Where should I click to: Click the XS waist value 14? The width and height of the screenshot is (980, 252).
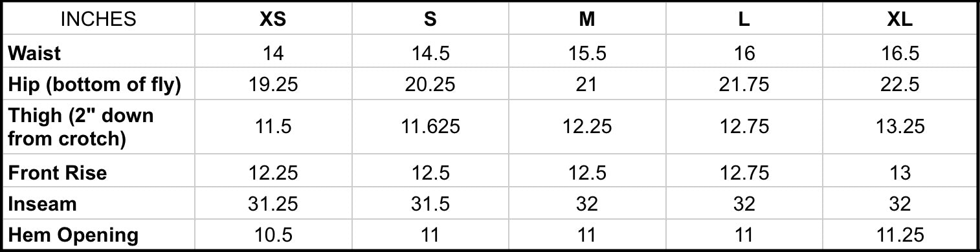(x=273, y=53)
